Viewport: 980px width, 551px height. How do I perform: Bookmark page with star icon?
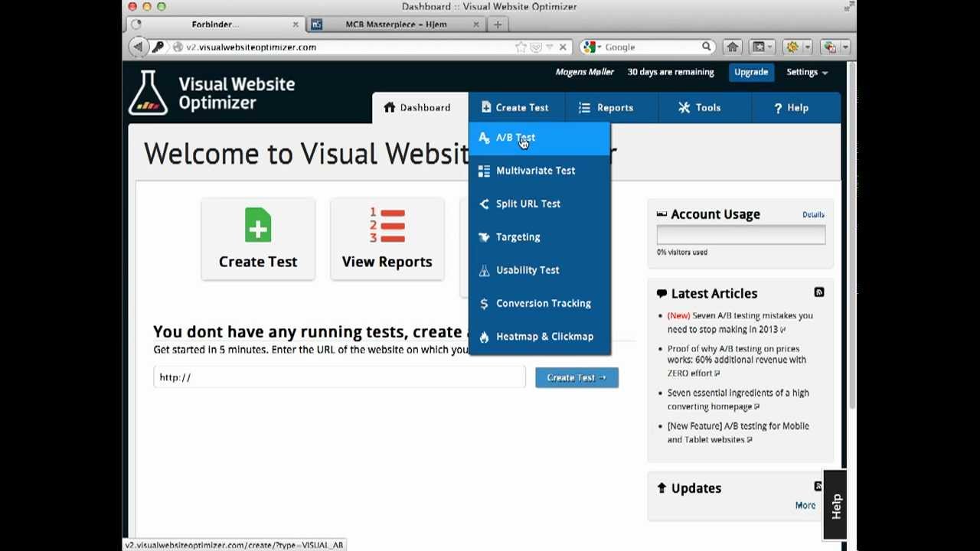[x=521, y=47]
